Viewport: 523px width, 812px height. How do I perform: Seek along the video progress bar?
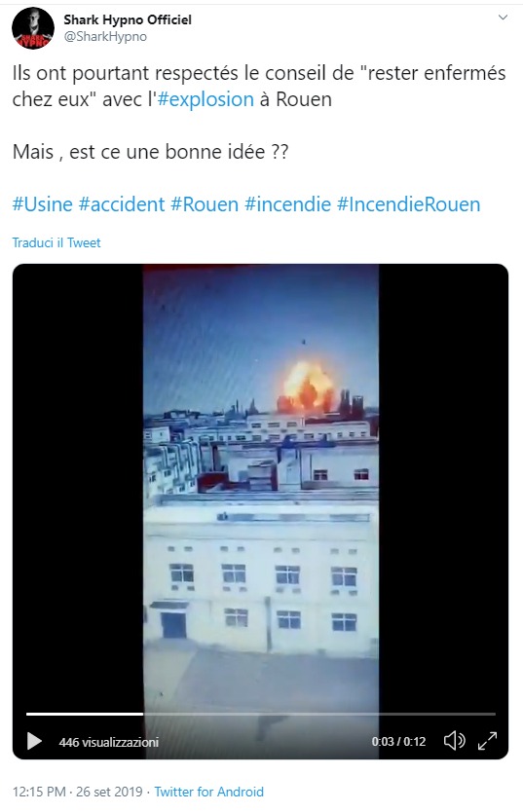261,714
